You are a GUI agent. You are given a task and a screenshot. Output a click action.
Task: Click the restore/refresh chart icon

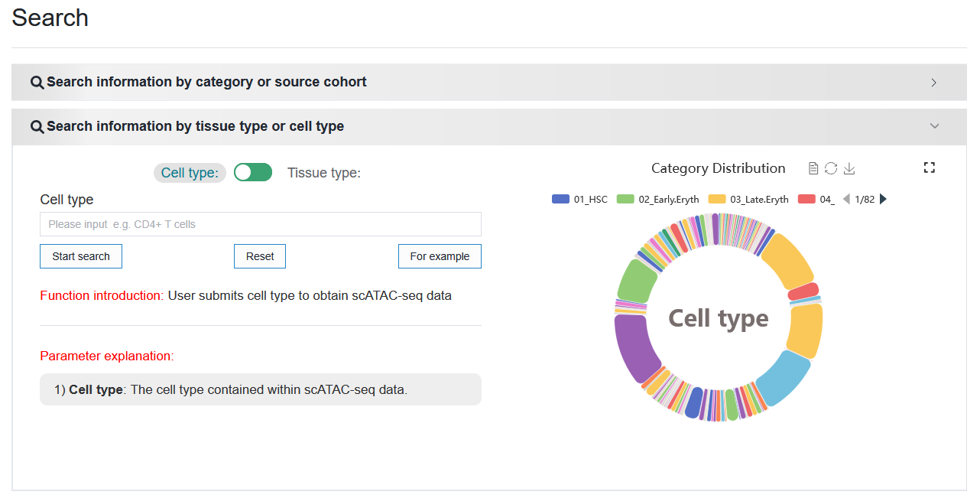831,168
